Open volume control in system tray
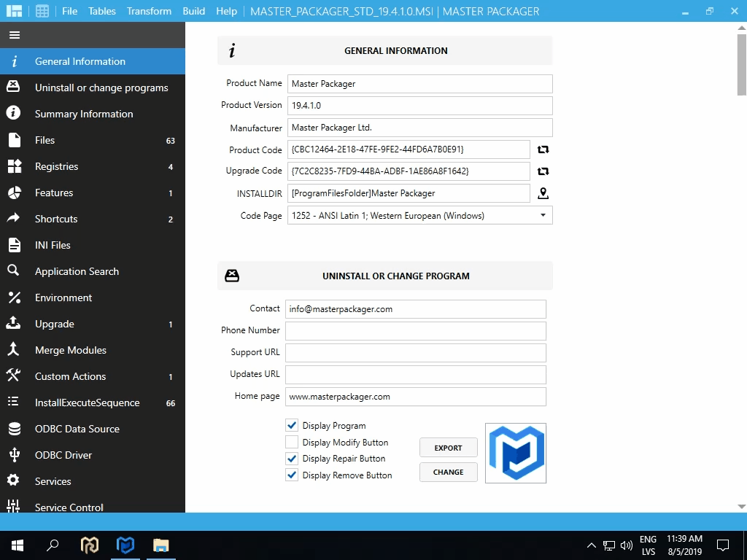This screenshot has width=747, height=560. click(x=626, y=545)
